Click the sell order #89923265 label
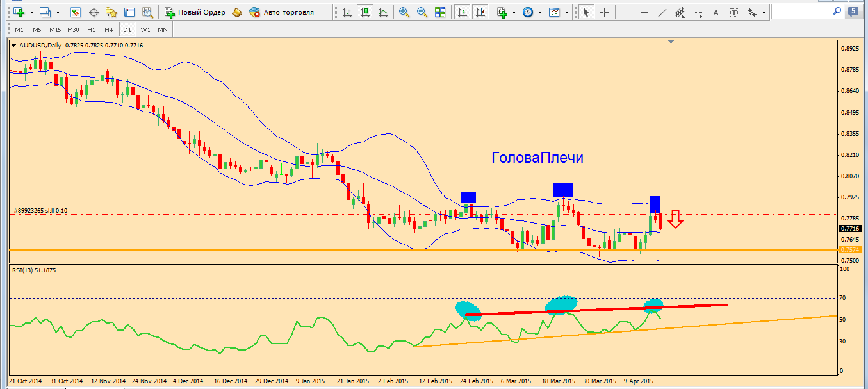This screenshot has height=389, width=868. 40,210
